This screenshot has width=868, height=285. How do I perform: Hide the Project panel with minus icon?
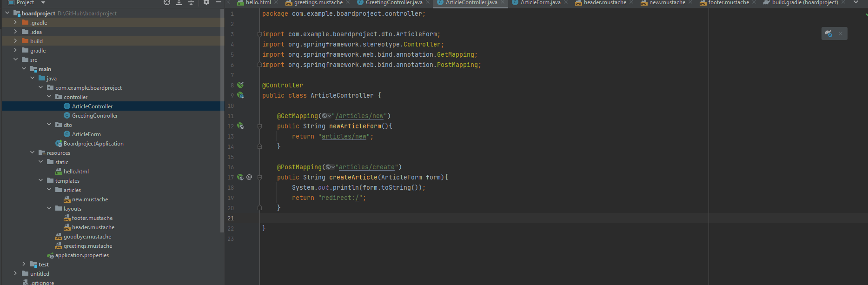coord(219,2)
